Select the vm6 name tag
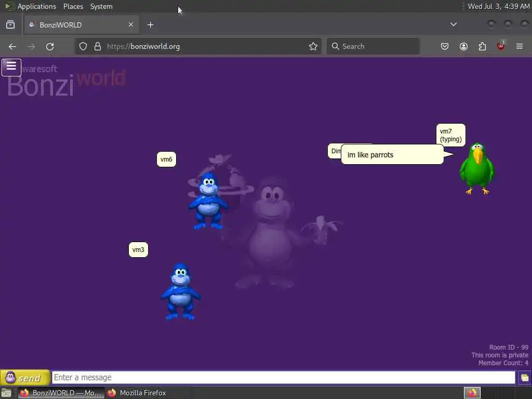Image resolution: width=532 pixels, height=399 pixels. pos(166,159)
